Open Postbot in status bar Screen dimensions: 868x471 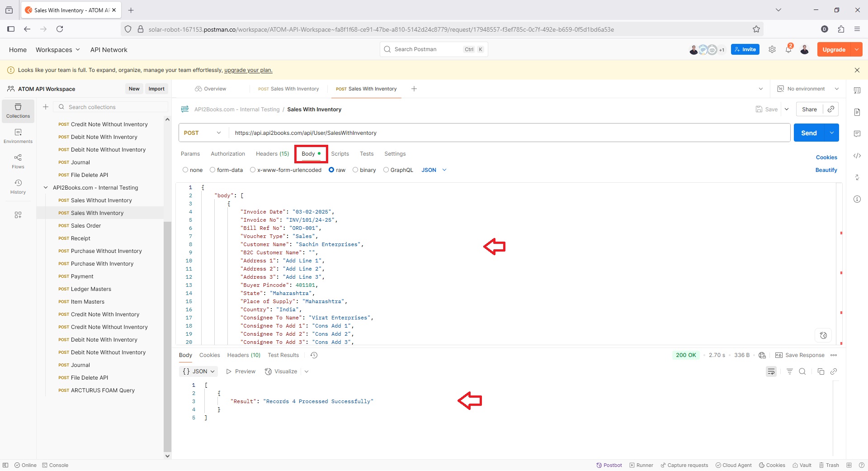tap(609, 465)
